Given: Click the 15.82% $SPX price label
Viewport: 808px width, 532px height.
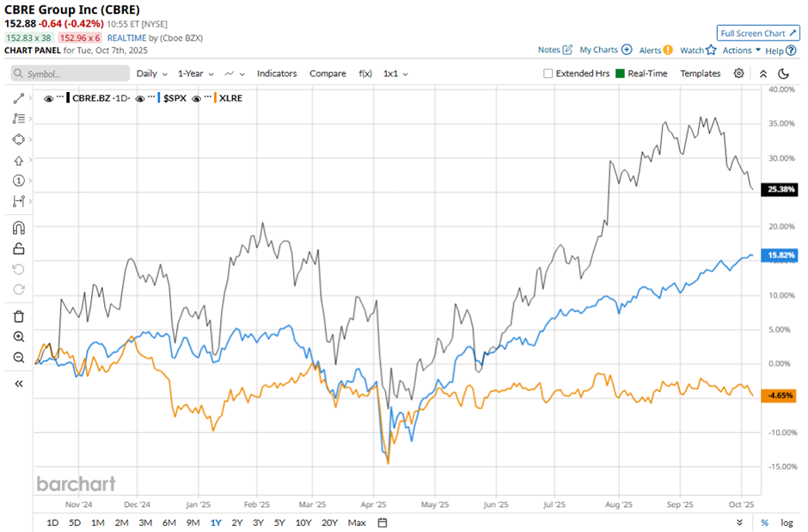Looking at the screenshot, I should pos(780,255).
